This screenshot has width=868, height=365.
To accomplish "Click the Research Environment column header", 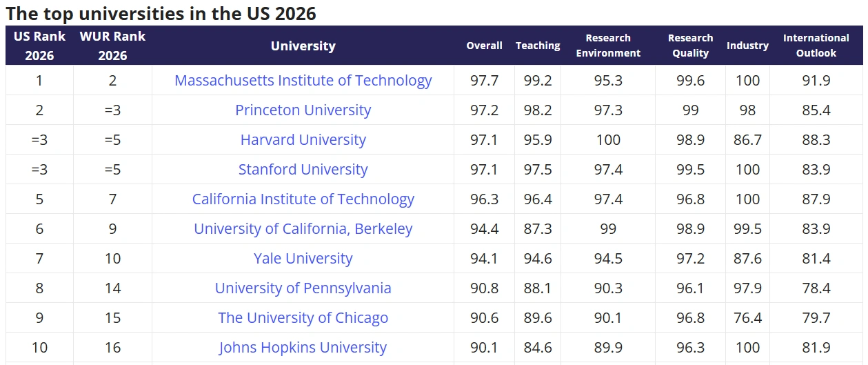I will tap(608, 46).
